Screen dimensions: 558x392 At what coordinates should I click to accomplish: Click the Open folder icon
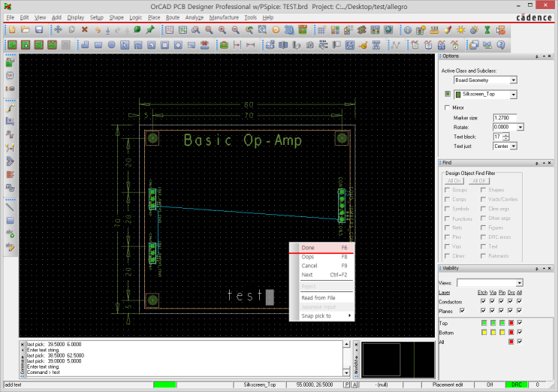[x=25, y=30]
